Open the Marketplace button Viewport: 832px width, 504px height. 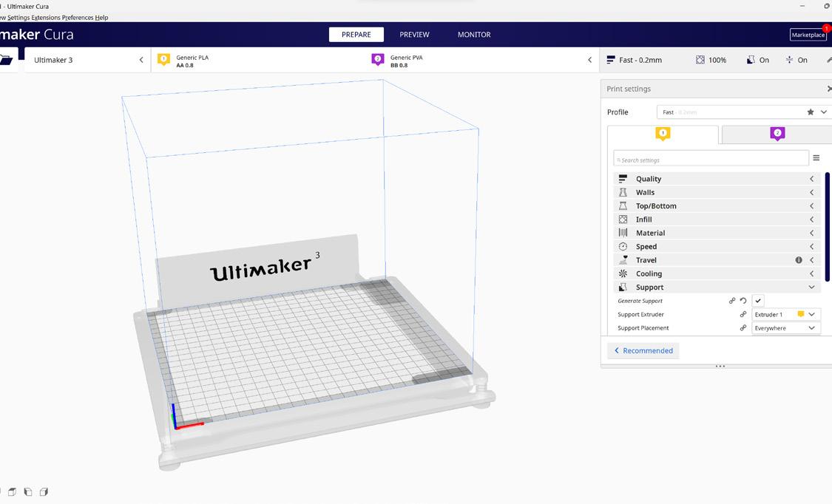pyautogui.click(x=808, y=35)
